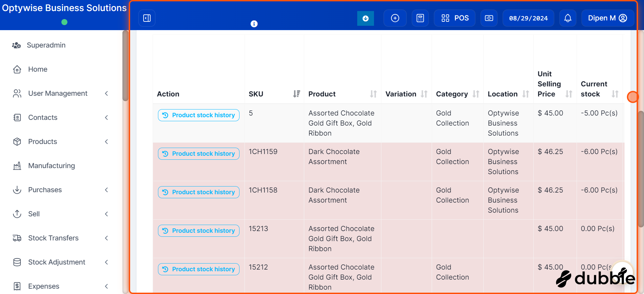Open the quick add plus icon
The height and width of the screenshot is (294, 644).
point(395,18)
